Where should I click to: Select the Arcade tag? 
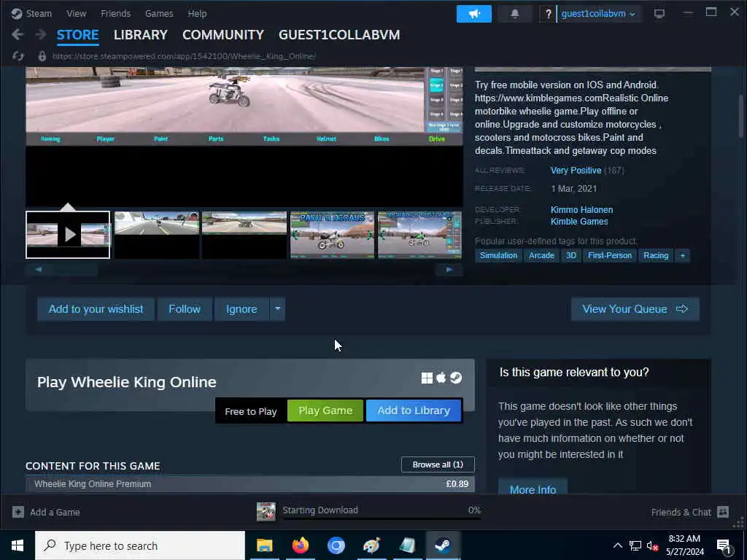pos(542,256)
